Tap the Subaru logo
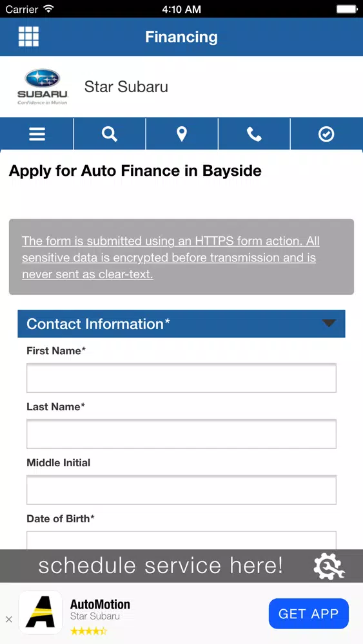The image size is (363, 644). 43,87
